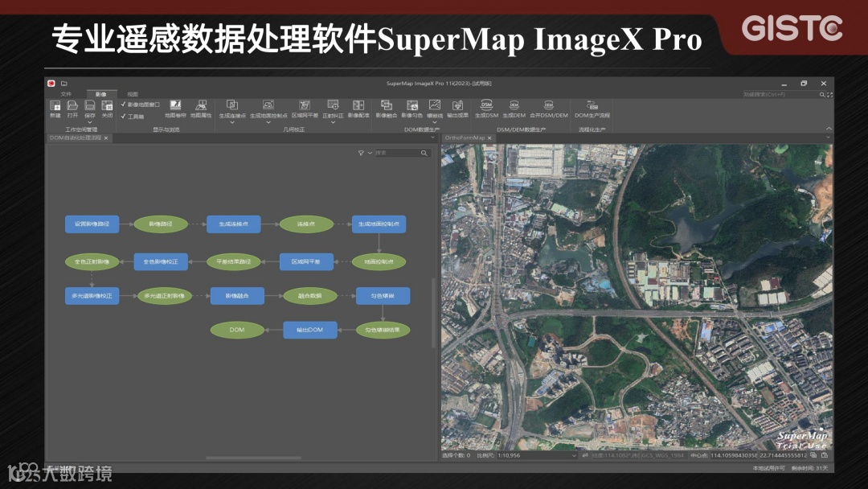Select the blue 生成连接点 workflow node
This screenshot has height=489, width=868.
tap(233, 224)
